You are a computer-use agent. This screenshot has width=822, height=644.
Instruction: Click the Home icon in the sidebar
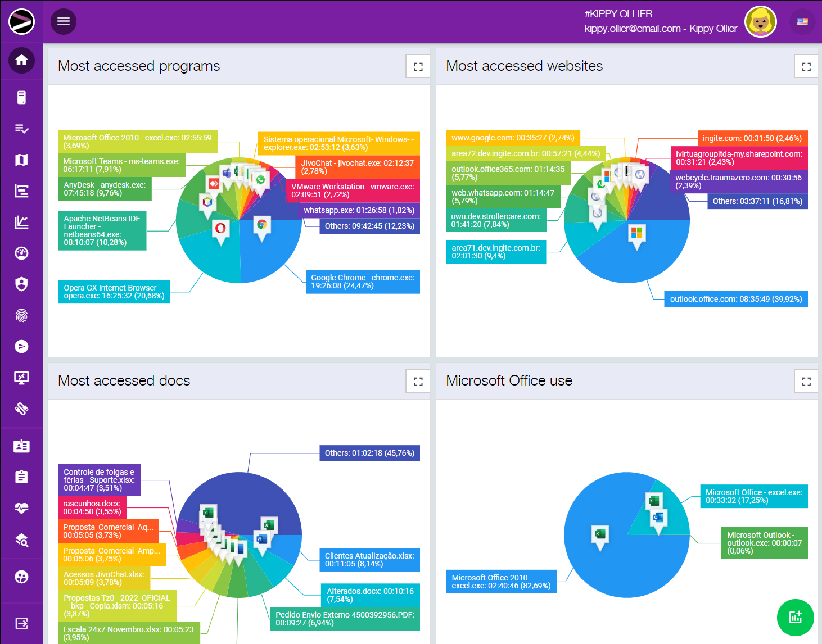21,60
